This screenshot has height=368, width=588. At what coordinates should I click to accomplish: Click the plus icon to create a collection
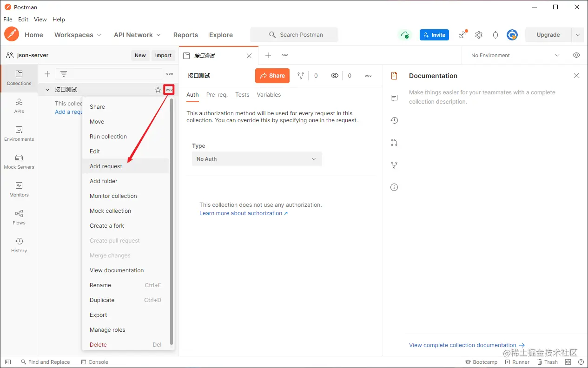[x=47, y=74]
